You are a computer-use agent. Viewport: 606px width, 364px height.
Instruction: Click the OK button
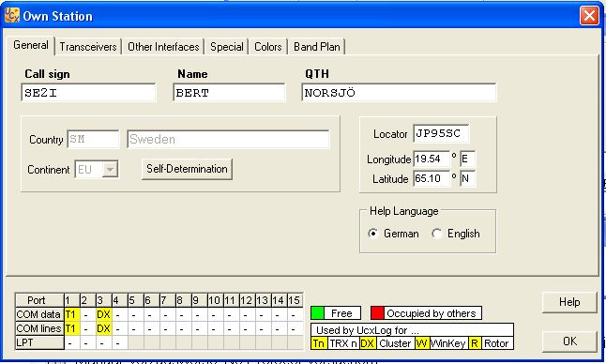pos(569,341)
